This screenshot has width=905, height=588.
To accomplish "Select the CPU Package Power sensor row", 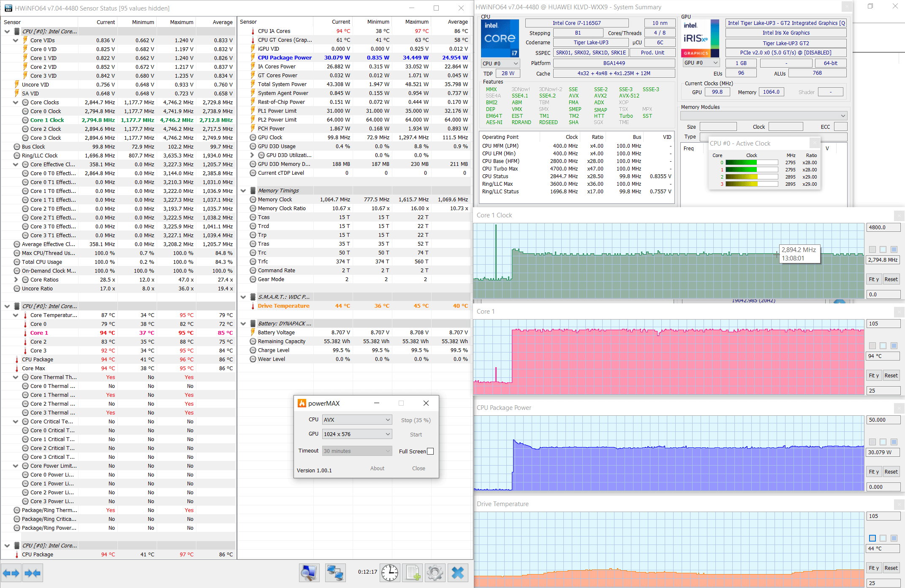I will 285,58.
